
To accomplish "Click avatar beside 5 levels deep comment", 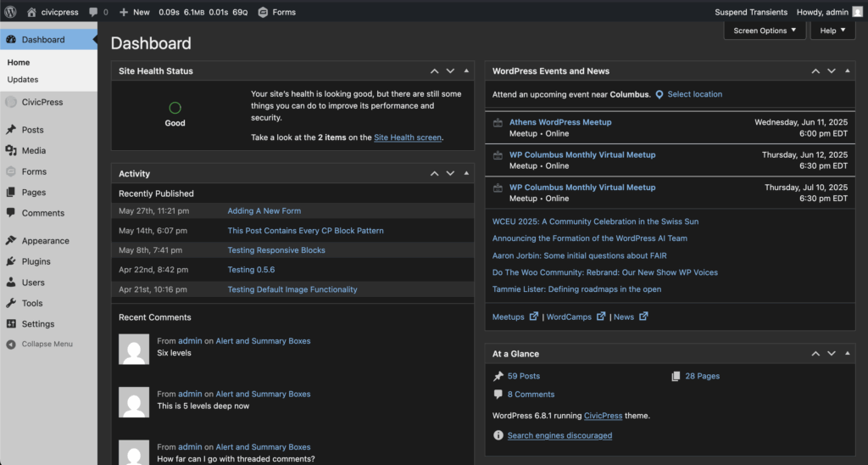I will click(x=134, y=402).
